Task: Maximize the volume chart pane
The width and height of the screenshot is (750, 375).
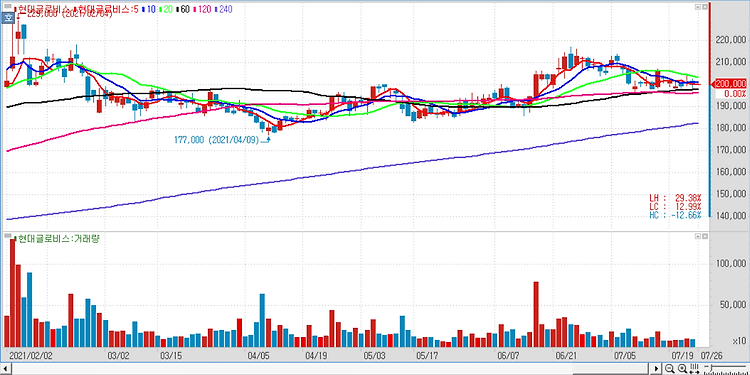Action: (x=697, y=237)
